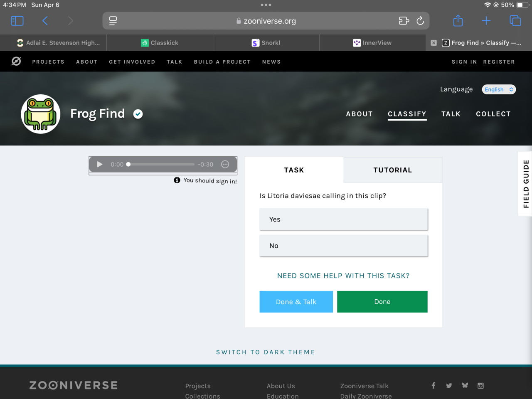The width and height of the screenshot is (532, 399).
Task: Click REGISTER
Action: tap(499, 62)
